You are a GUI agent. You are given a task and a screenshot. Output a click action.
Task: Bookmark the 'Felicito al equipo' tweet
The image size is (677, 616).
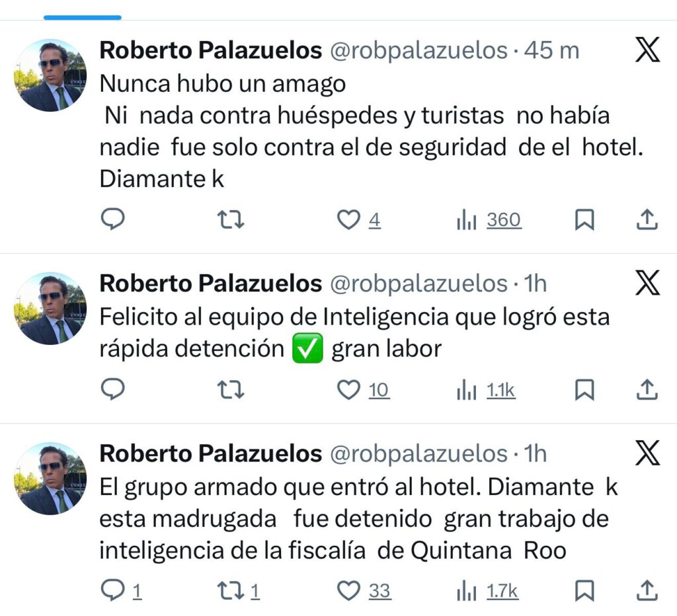point(584,391)
